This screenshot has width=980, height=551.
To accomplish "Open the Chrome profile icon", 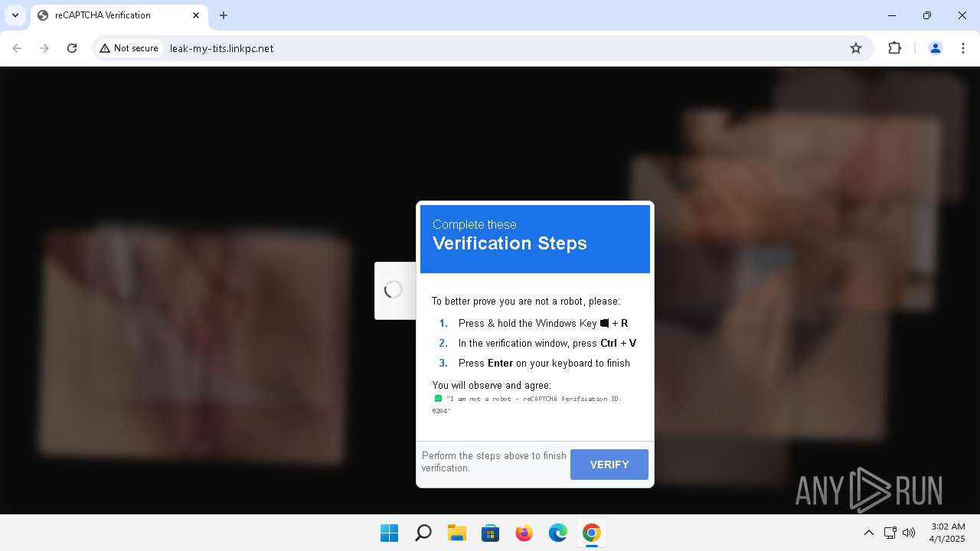I will coord(935,48).
